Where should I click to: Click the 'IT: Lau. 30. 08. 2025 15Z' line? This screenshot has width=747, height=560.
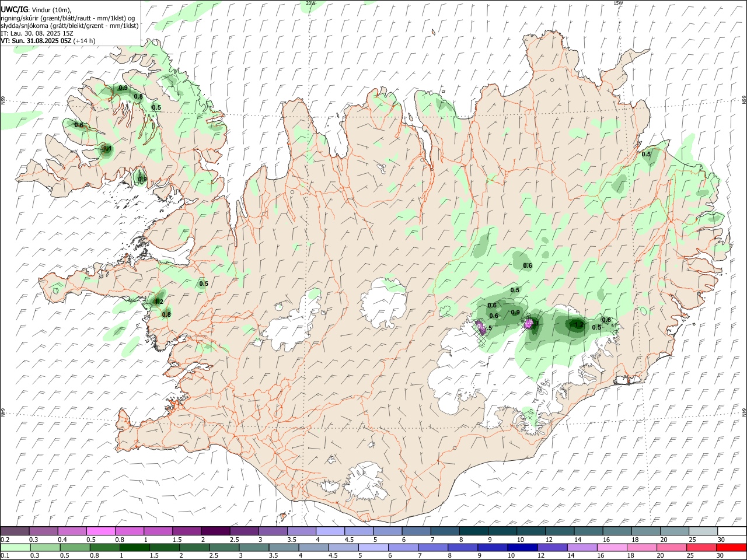tap(37, 33)
